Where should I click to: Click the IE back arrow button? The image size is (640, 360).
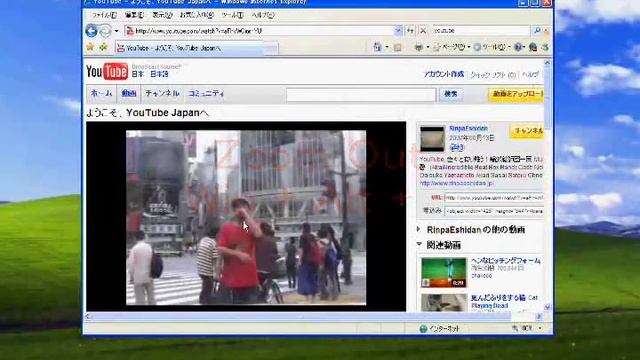coord(91,31)
